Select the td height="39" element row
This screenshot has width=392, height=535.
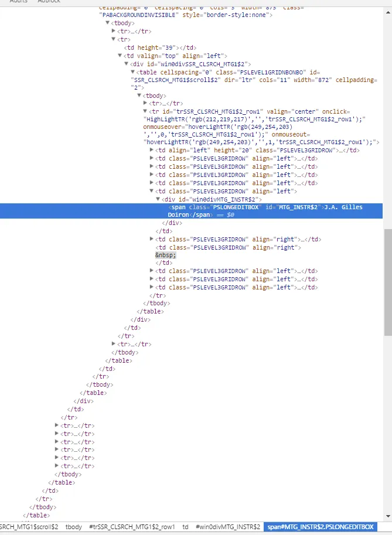tap(160, 48)
